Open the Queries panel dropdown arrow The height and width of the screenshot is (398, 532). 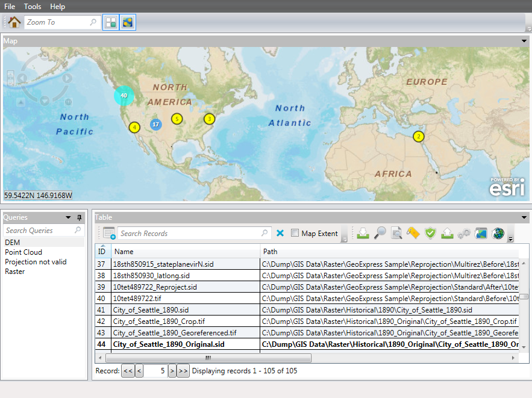(x=68, y=217)
